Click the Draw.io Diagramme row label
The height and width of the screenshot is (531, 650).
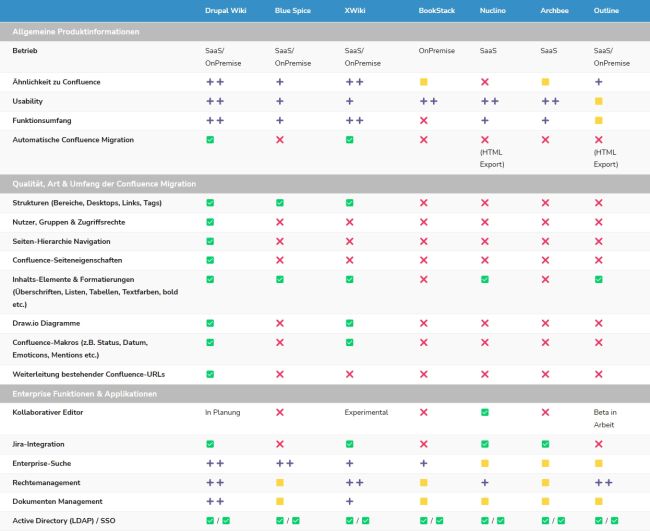(x=46, y=323)
